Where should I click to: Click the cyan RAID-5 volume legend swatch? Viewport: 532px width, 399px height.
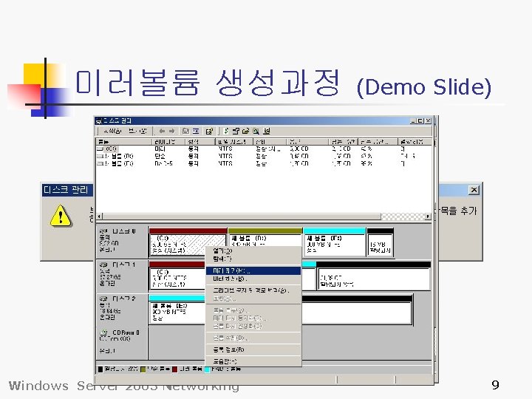(207, 369)
